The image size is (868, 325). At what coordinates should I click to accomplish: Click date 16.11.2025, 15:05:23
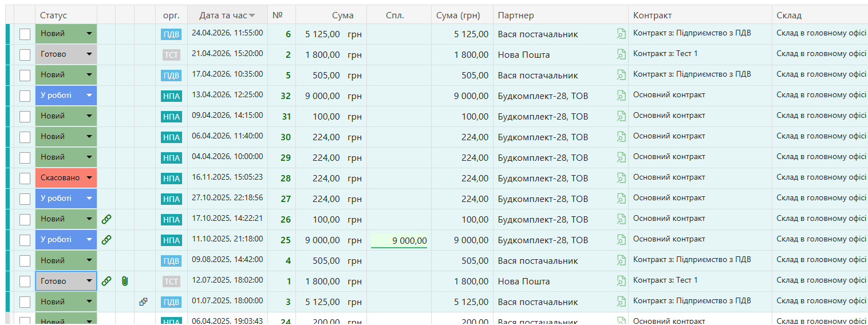point(227,177)
